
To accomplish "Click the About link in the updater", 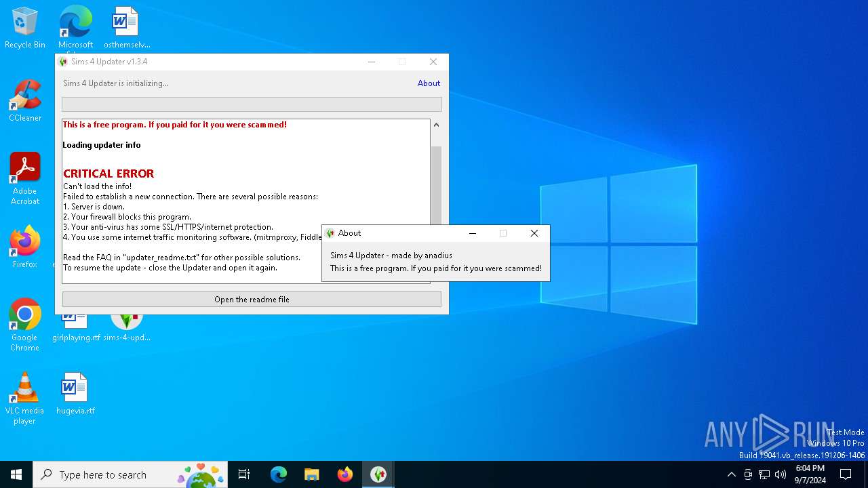I will 429,83.
